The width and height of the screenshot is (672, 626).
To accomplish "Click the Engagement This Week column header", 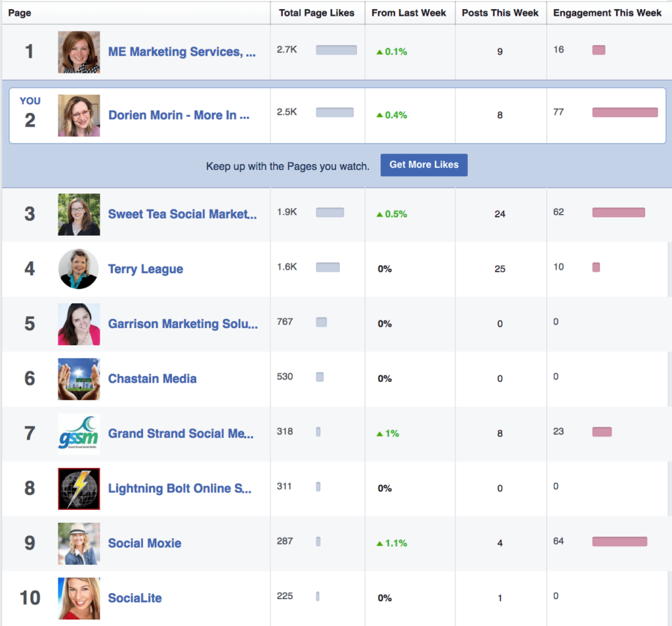I will click(607, 13).
